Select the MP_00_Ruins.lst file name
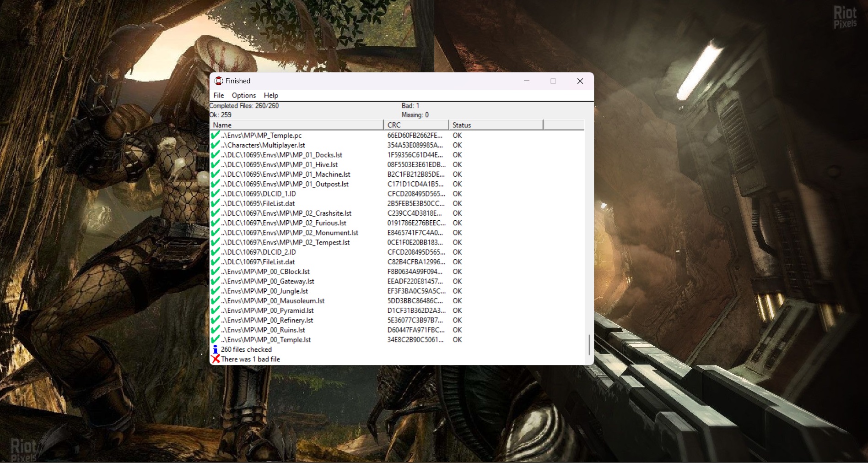The width and height of the screenshot is (868, 463). coord(263,330)
